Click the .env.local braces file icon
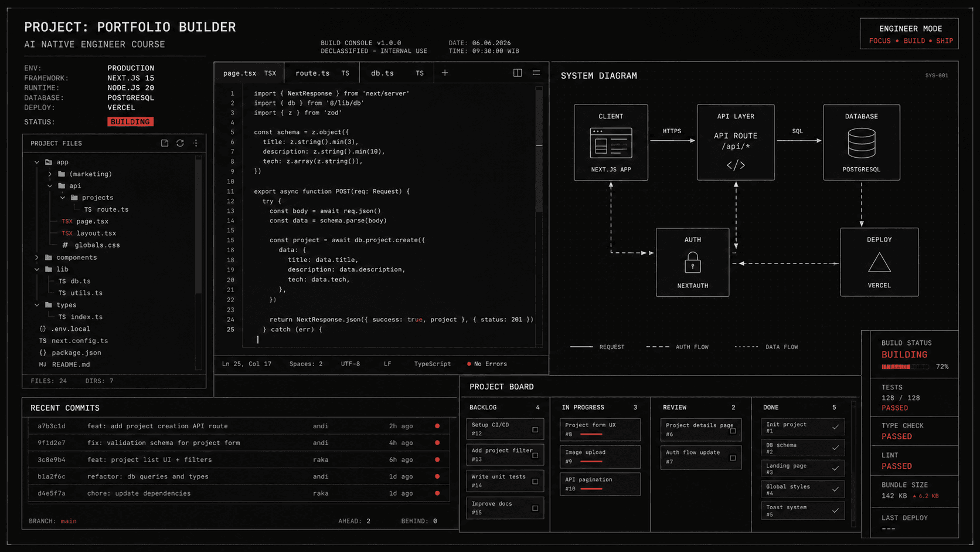This screenshot has height=552, width=980. [42, 329]
